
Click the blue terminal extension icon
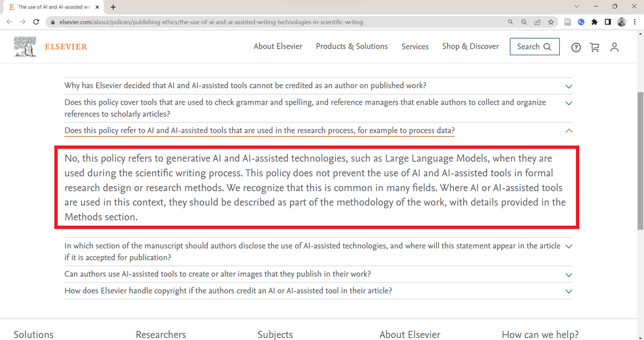581,22
